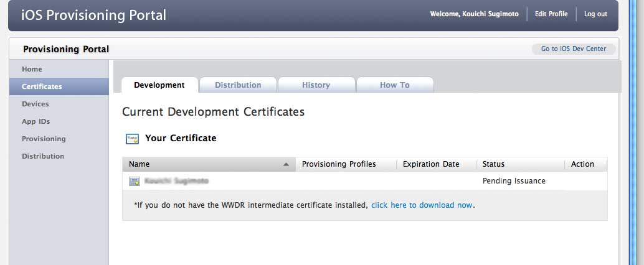The width and height of the screenshot is (644, 265).
Task: Click the small certificate icon in table row
Action: [134, 181]
